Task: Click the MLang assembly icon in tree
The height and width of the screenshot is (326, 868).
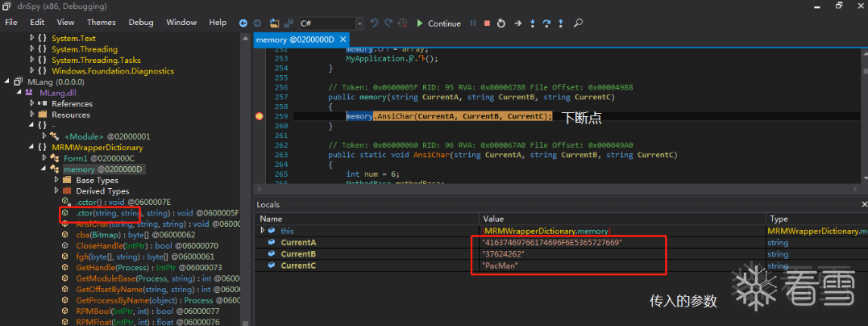Action: (19, 81)
